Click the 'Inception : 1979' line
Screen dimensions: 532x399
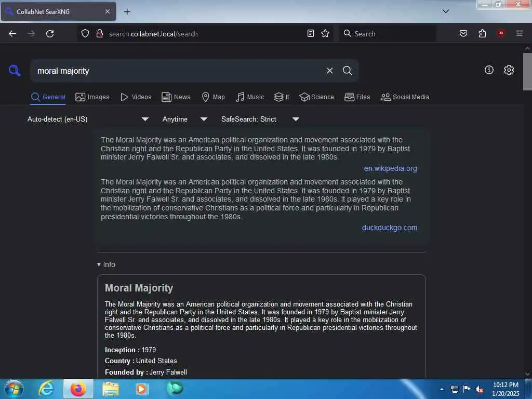point(130,350)
